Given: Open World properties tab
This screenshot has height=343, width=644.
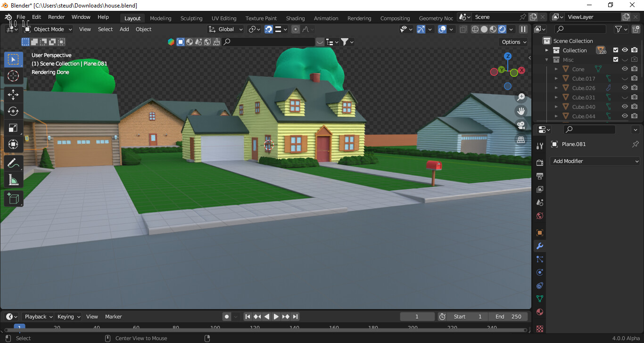Looking at the screenshot, I should point(540,215).
